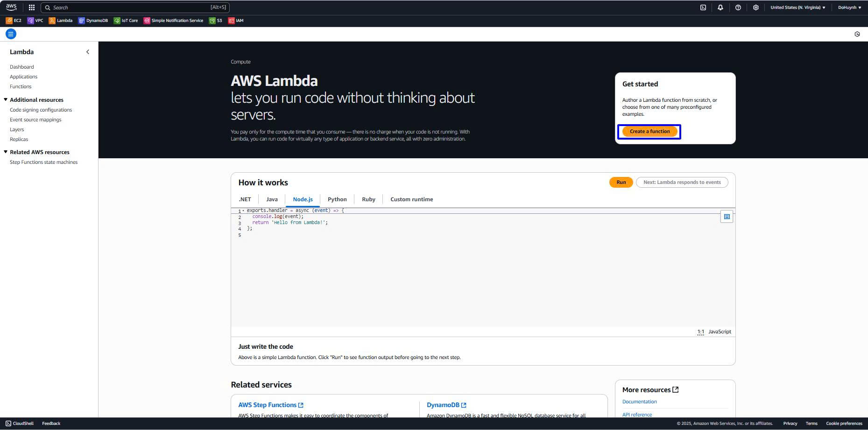Switch to the Python tab
The width and height of the screenshot is (868, 430).
click(x=337, y=199)
